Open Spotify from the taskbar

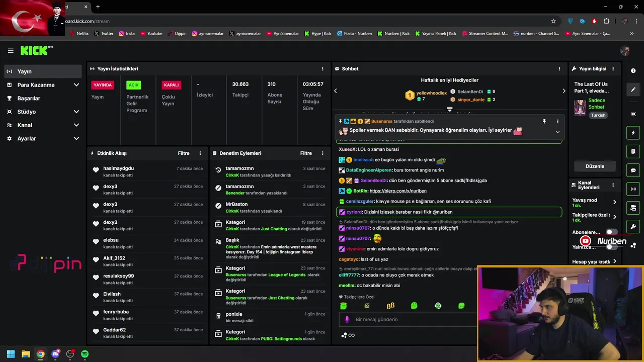85,354
